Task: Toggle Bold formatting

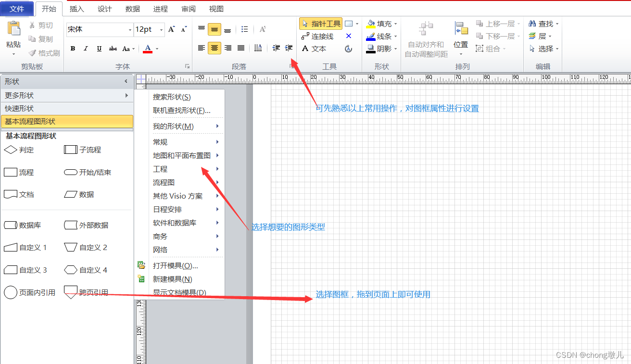Action: pyautogui.click(x=73, y=49)
